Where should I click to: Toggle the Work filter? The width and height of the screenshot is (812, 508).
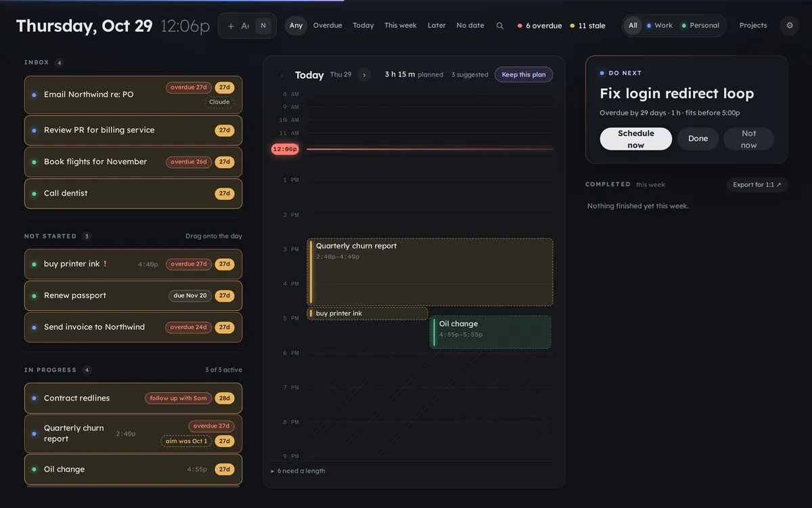660,26
